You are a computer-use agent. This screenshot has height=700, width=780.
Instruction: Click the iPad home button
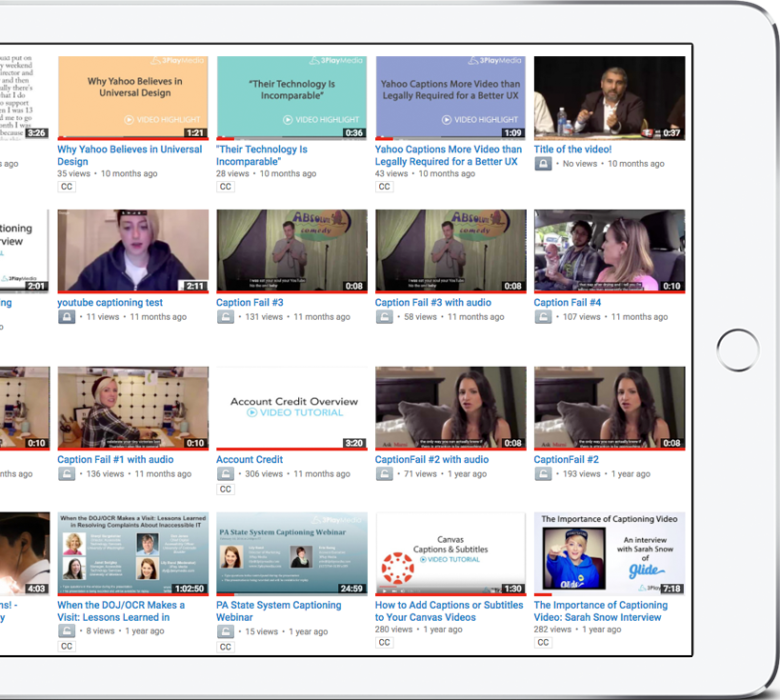pos(738,350)
